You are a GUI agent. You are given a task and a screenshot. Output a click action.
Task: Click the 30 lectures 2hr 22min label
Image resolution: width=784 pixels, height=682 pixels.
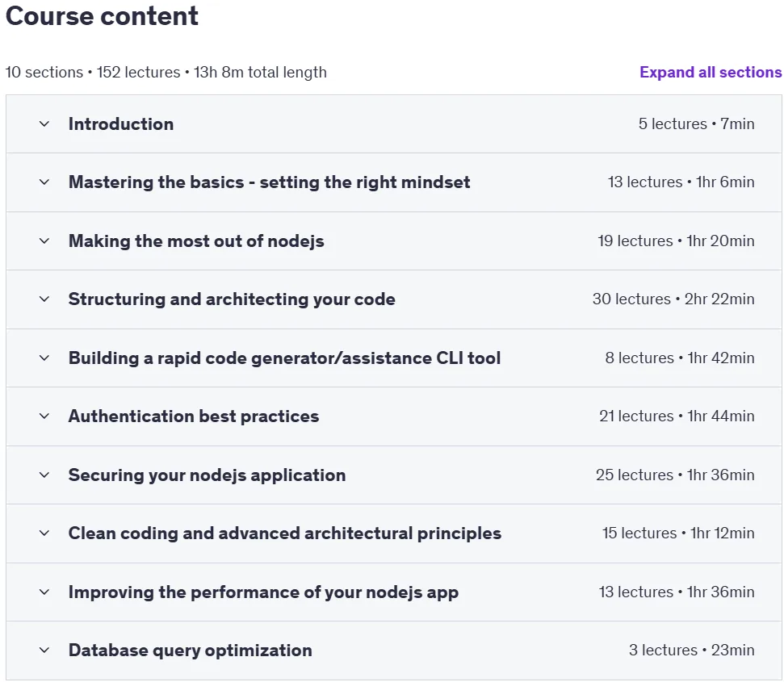(x=673, y=299)
